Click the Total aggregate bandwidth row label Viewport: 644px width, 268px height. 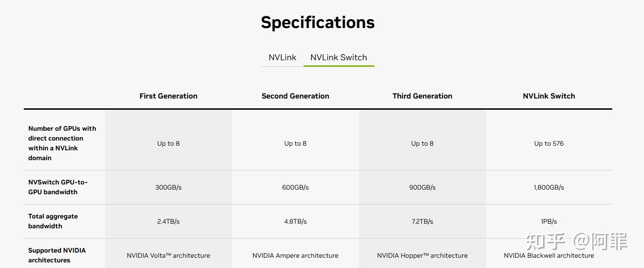(53, 221)
